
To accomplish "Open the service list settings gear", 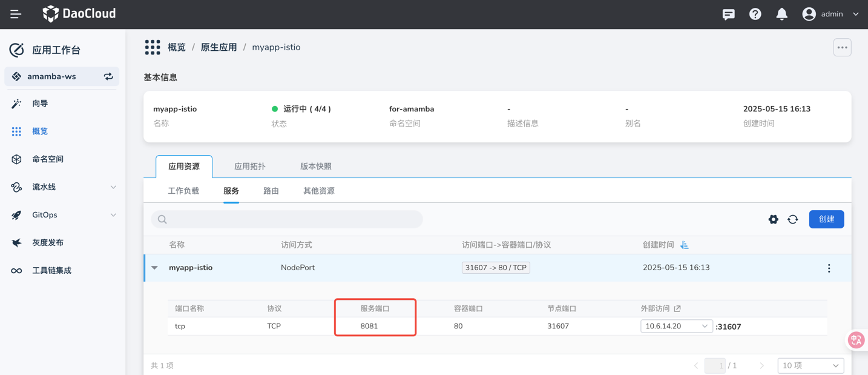I will (x=773, y=219).
